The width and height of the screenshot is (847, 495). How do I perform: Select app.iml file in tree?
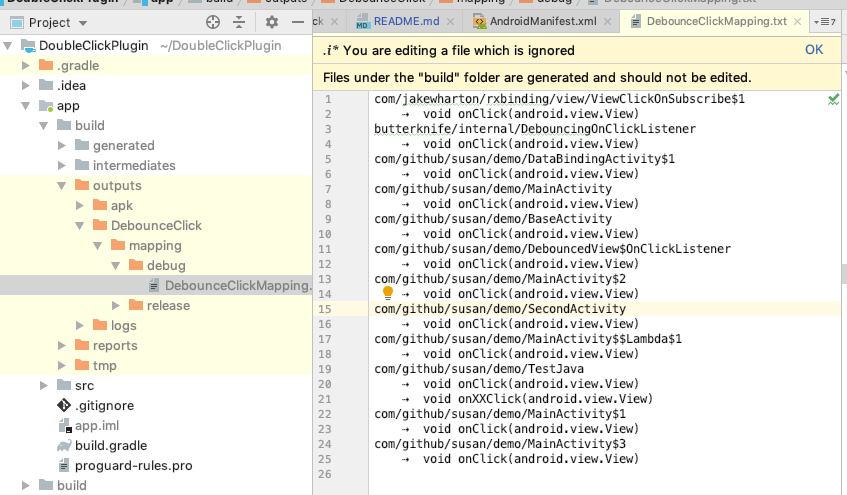pos(97,425)
